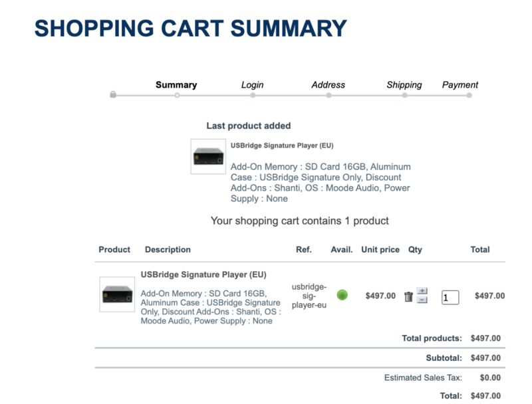The width and height of the screenshot is (532, 404).
Task: Open product title link under Last product added
Action: pyautogui.click(x=282, y=146)
